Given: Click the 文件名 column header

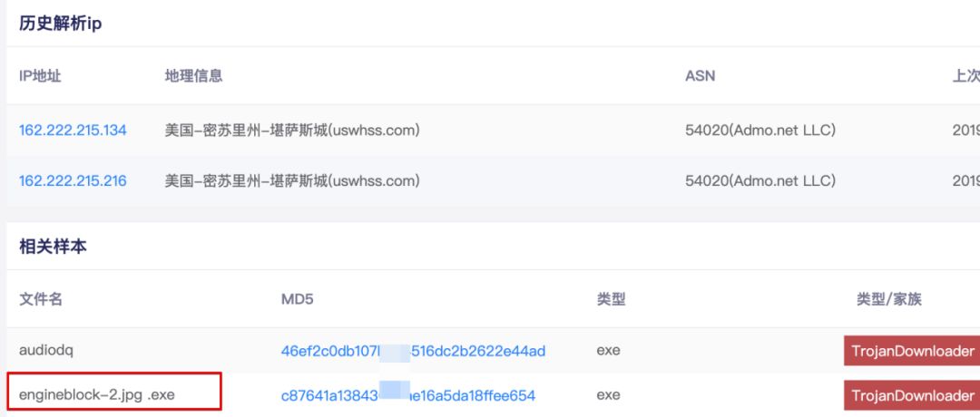Looking at the screenshot, I should pos(41,299).
